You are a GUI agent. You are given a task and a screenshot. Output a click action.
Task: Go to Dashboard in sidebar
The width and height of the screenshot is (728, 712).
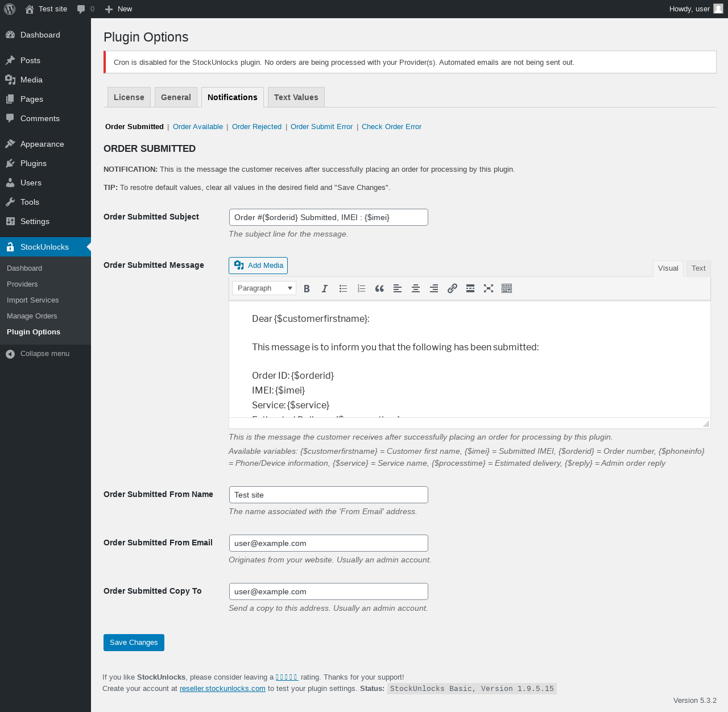click(45, 35)
